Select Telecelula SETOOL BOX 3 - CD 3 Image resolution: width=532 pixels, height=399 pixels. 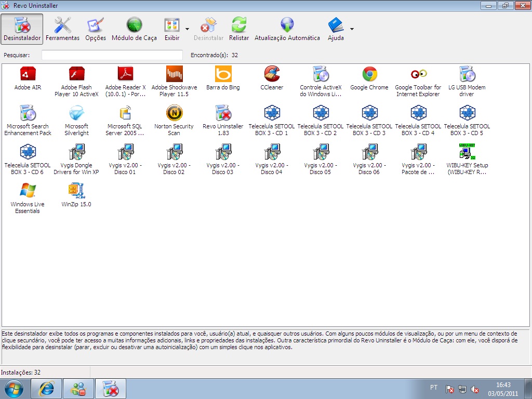369,121
